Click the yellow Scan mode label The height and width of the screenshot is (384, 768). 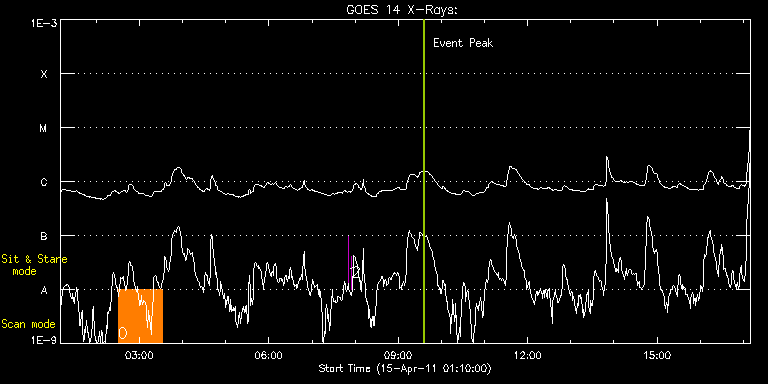[x=28, y=324]
